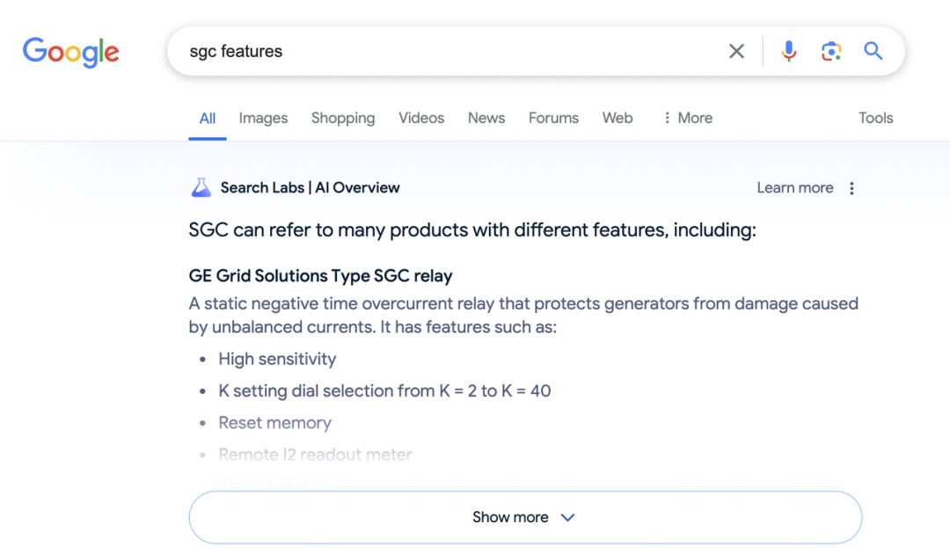This screenshot has width=950, height=560.
Task: Click the 'K setting dial selection' bullet item
Action: point(384,391)
